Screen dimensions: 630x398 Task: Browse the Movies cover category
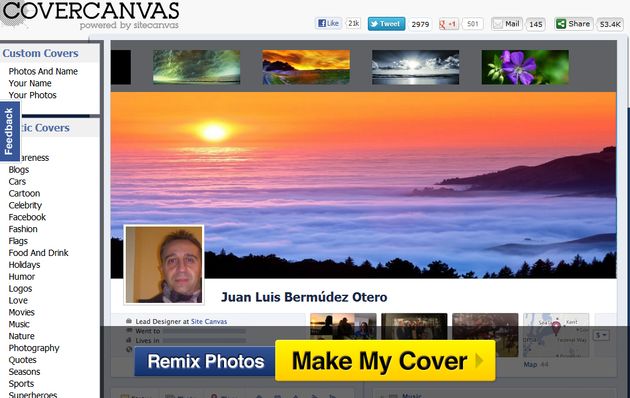point(22,312)
